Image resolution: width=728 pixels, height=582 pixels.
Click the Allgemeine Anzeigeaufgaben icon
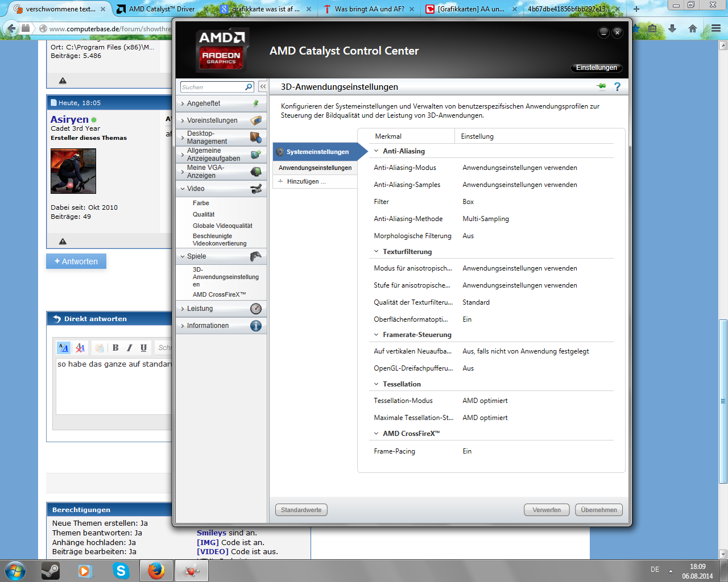coord(256,154)
